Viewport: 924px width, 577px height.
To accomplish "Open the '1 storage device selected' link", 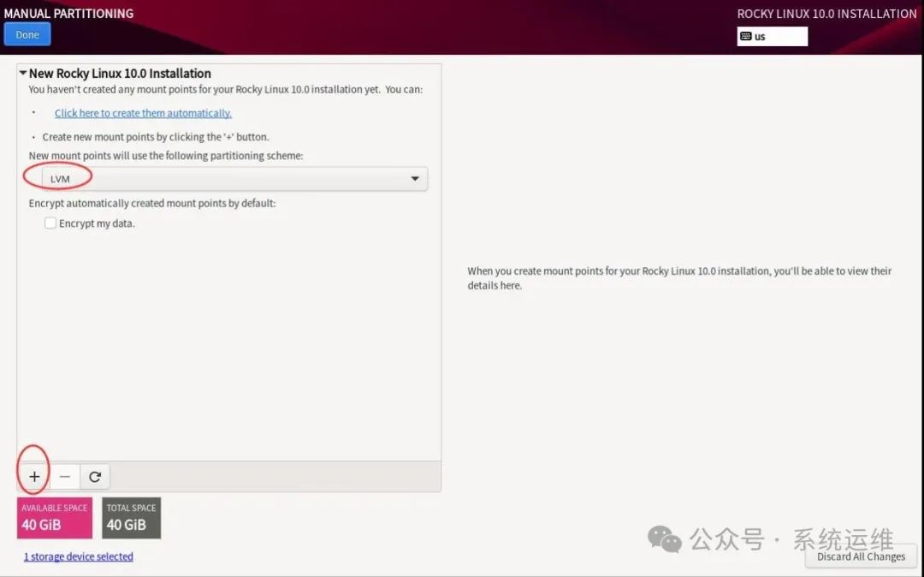I will [x=79, y=556].
